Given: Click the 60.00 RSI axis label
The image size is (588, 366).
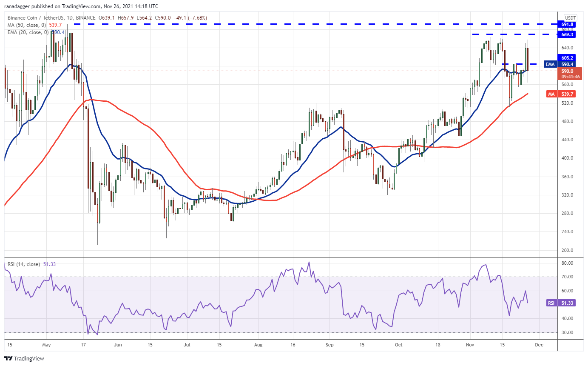Looking at the screenshot, I should coord(567,291).
